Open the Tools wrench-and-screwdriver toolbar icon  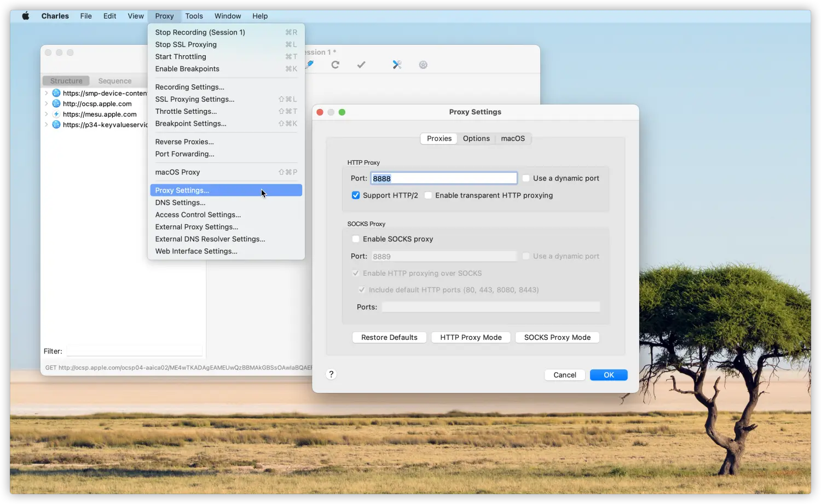pos(397,65)
